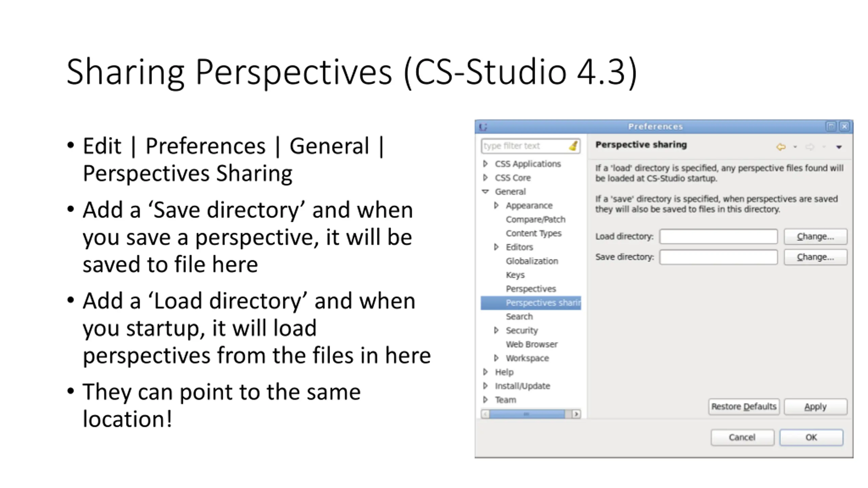This screenshot has width=868, height=488.
Task: Click Change... next to Save directory
Action: [x=815, y=257]
